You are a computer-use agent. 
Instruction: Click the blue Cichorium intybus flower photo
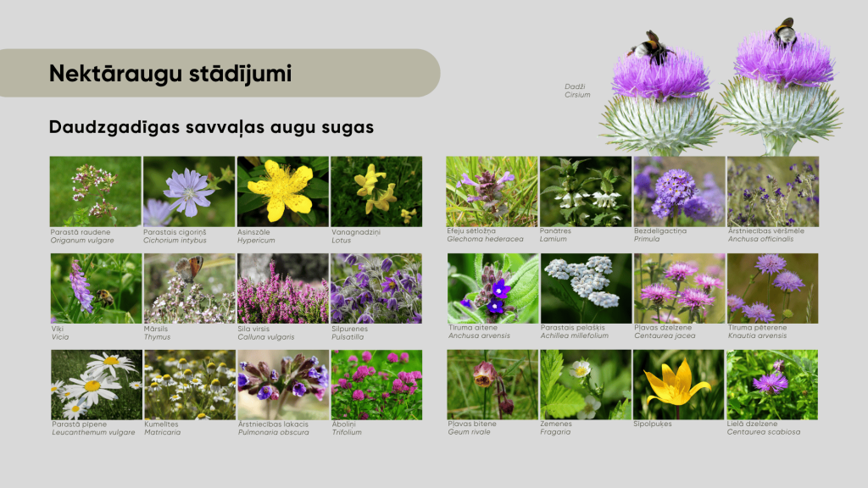pyautogui.click(x=188, y=191)
